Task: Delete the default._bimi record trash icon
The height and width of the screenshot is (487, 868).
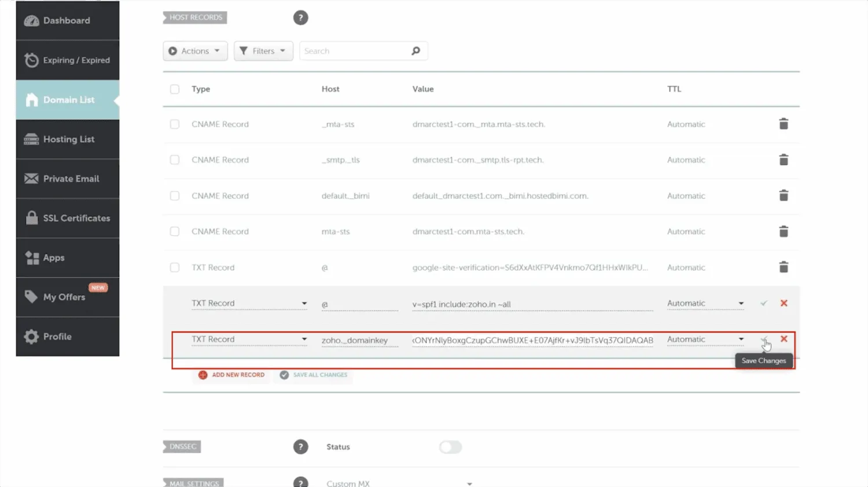Action: click(784, 195)
